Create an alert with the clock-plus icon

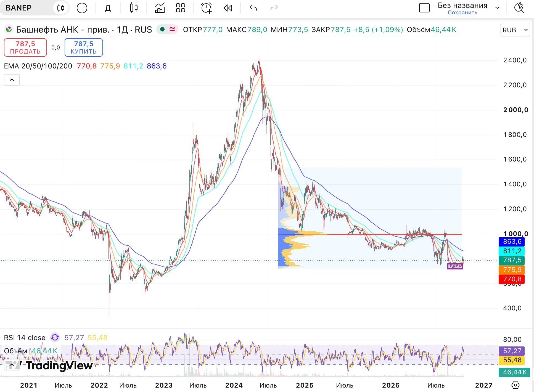coord(207,8)
